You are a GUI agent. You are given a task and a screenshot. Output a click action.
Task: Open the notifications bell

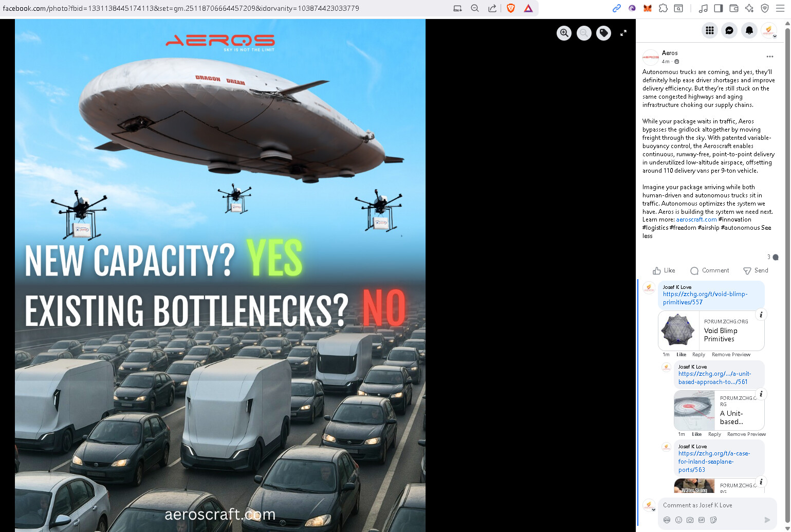click(749, 30)
